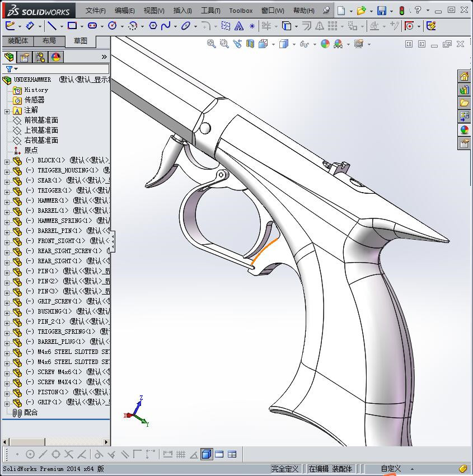473x476 pixels.
Task: Open the ConfigurationManager tab icon
Action: (x=40, y=57)
